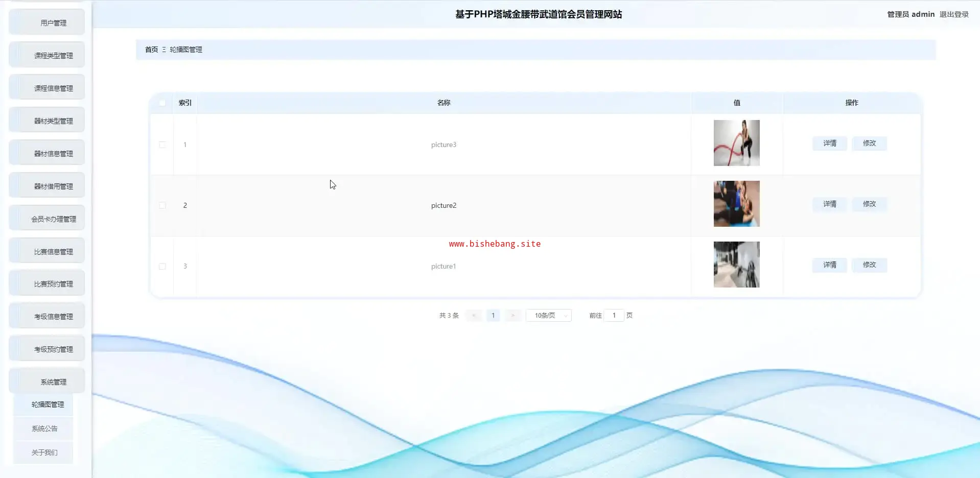Open the picture1 thumbnail image

point(736,265)
